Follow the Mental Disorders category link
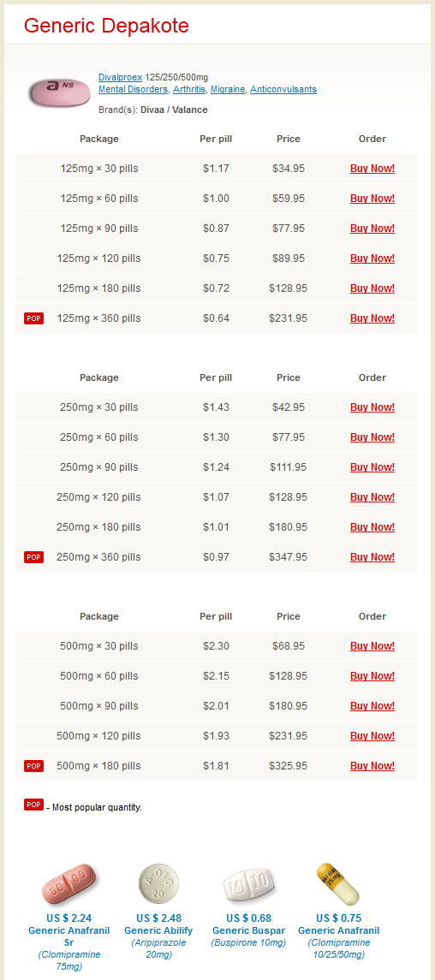 tap(133, 89)
